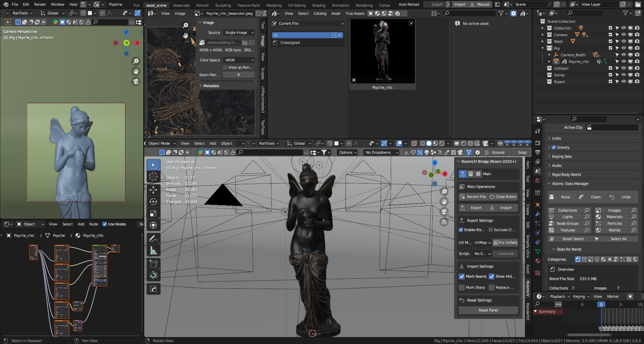Collapse the Rig collection in outliner
Screen dimensions: 644x344
543,48
